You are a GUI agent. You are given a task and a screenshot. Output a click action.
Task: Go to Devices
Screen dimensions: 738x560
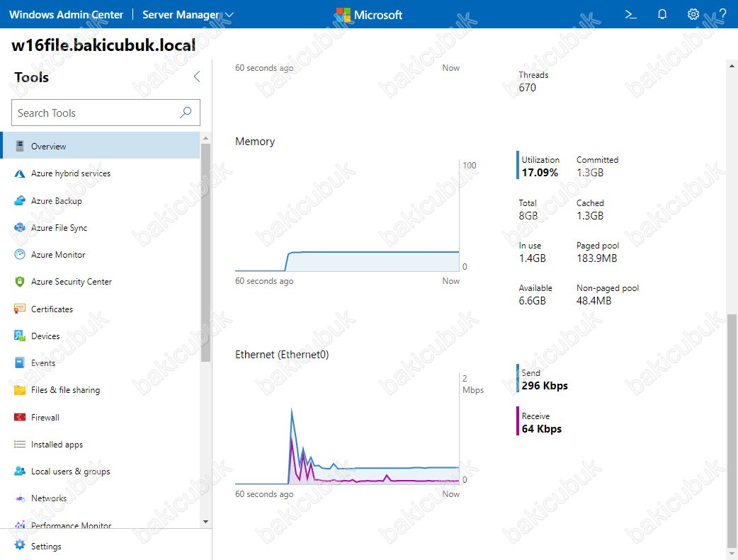click(x=101, y=336)
